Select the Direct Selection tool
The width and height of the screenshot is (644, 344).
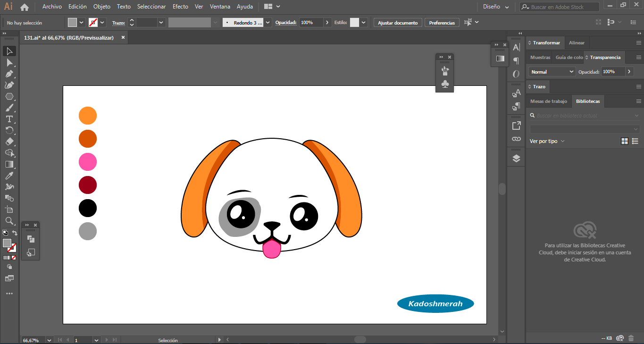[9, 62]
